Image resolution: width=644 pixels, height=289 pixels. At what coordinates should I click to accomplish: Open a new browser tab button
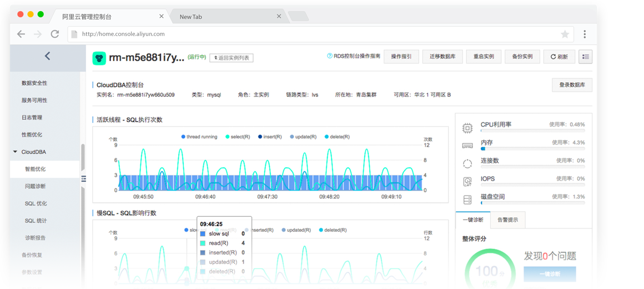click(298, 17)
